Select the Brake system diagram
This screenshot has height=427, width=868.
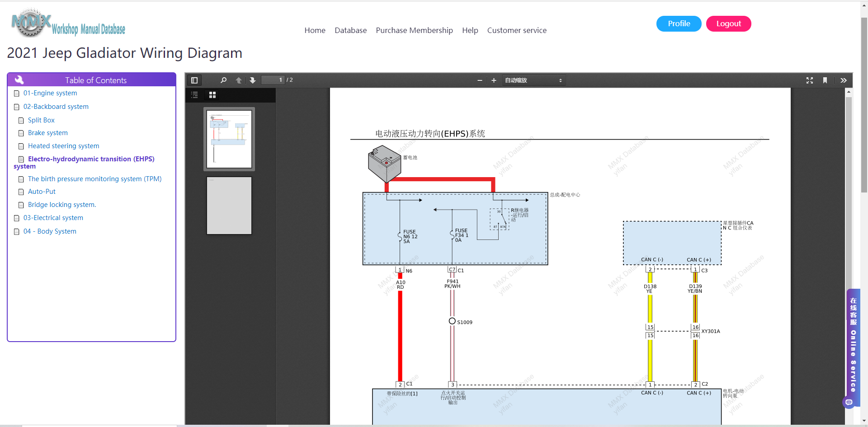point(48,133)
